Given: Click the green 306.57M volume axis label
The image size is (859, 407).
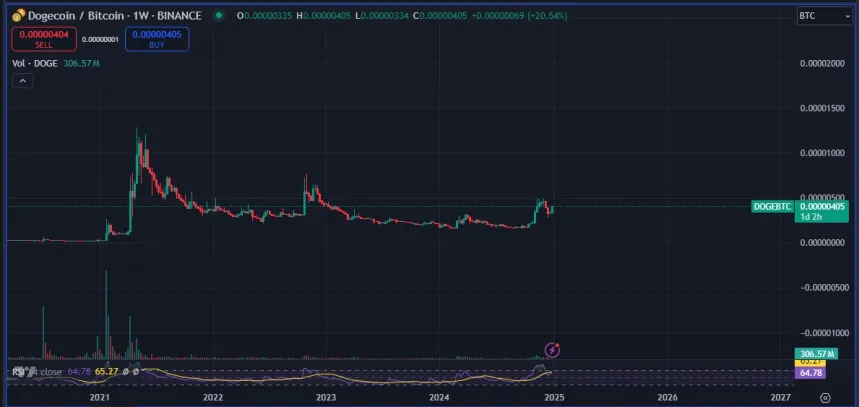Looking at the screenshot, I should click(x=815, y=354).
